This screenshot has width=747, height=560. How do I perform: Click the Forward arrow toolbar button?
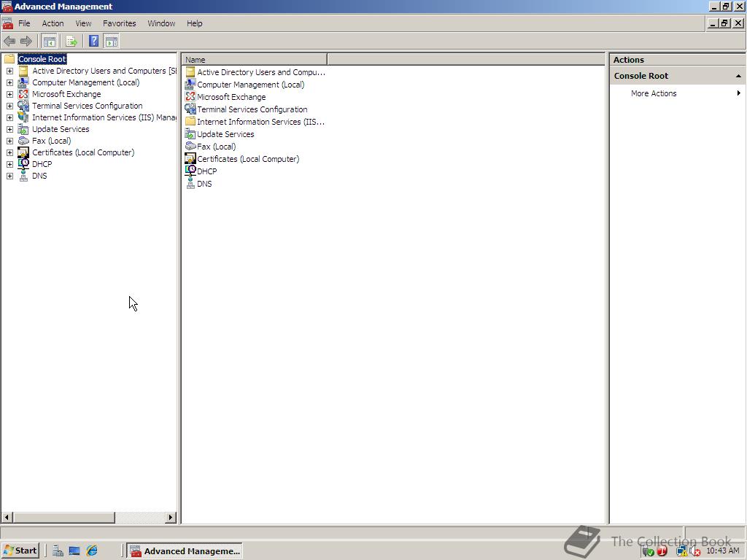click(x=26, y=42)
